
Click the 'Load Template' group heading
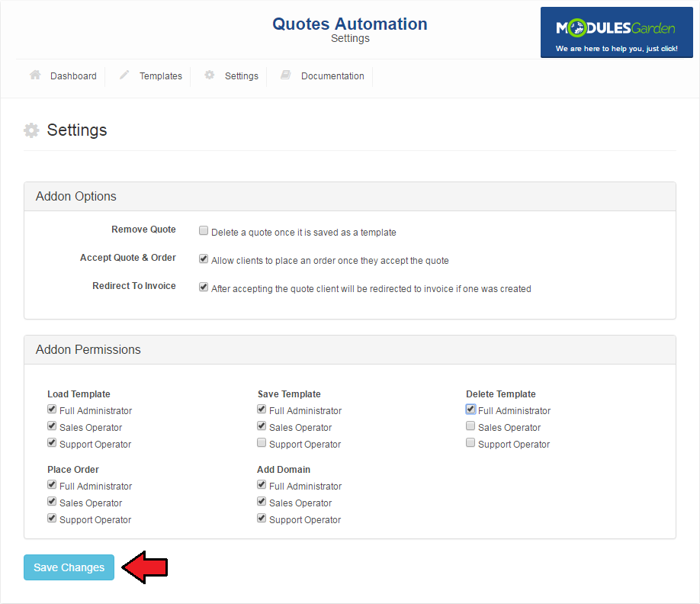tap(79, 394)
